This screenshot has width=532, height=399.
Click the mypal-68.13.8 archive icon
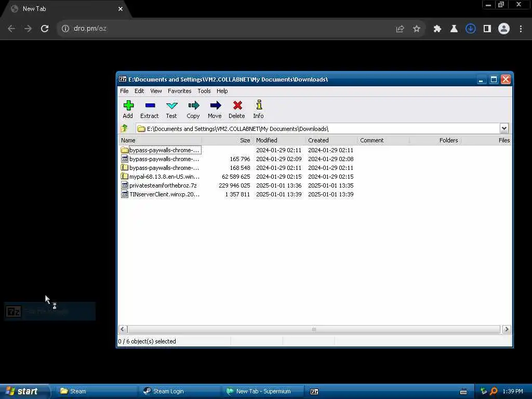point(125,177)
